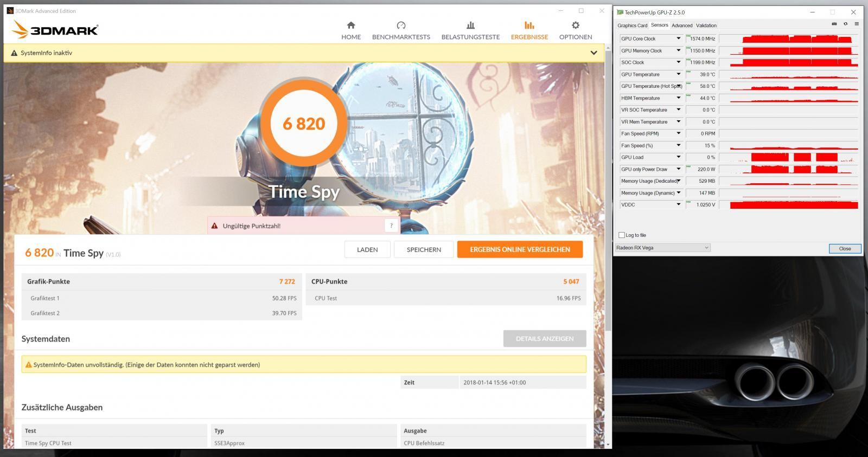Click the Speichern button
868x457 pixels.
coord(424,249)
